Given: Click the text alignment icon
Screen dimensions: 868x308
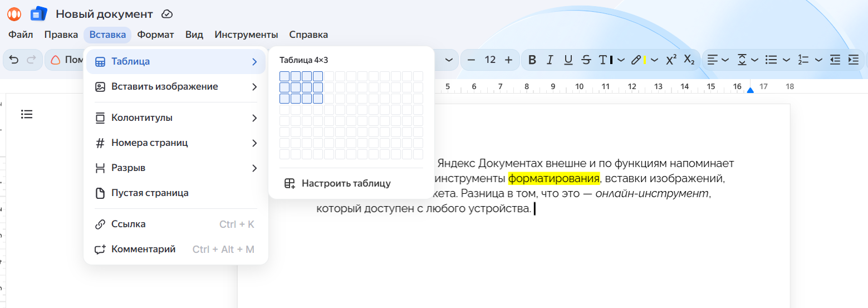Looking at the screenshot, I should [x=712, y=60].
